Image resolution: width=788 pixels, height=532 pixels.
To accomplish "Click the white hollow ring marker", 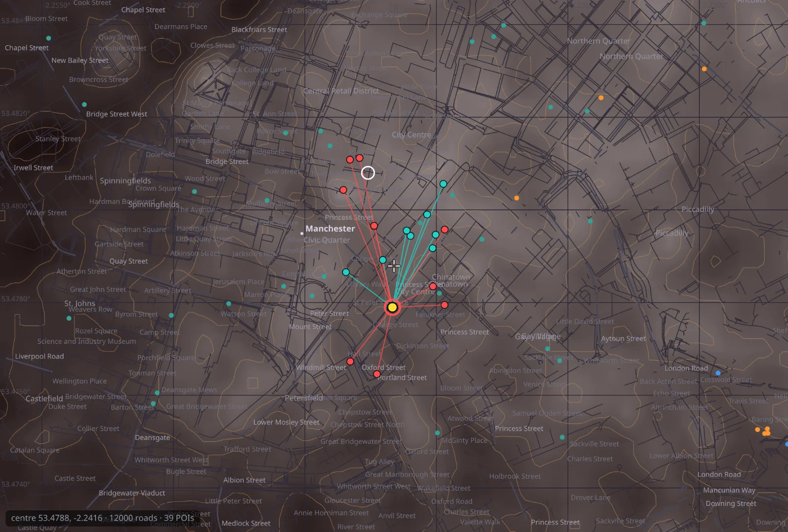I will (368, 173).
